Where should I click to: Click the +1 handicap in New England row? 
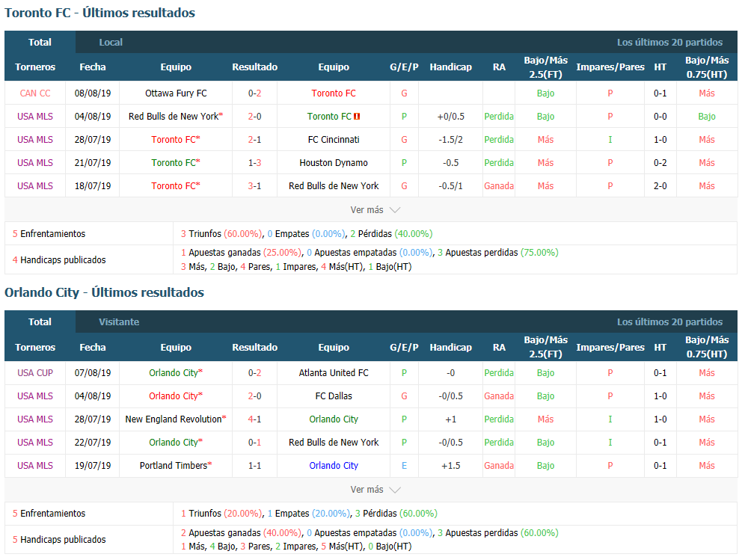(x=451, y=419)
